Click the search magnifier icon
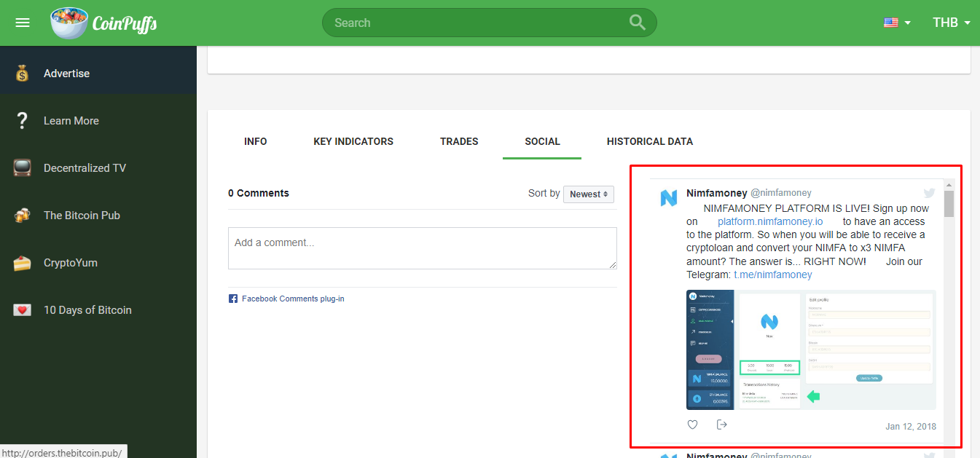The image size is (980, 458). (638, 23)
